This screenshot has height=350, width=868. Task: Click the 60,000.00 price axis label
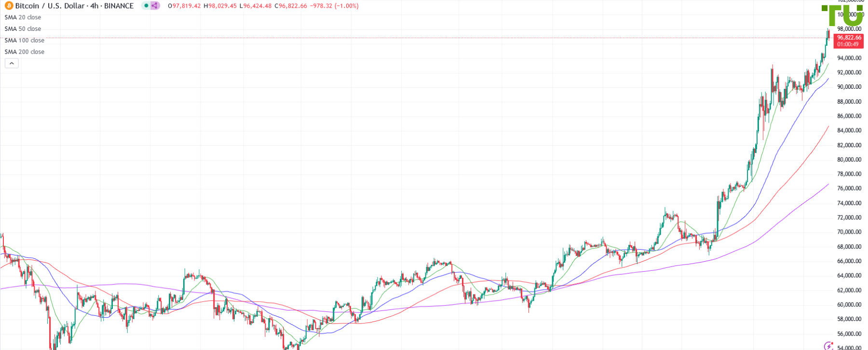(849, 305)
